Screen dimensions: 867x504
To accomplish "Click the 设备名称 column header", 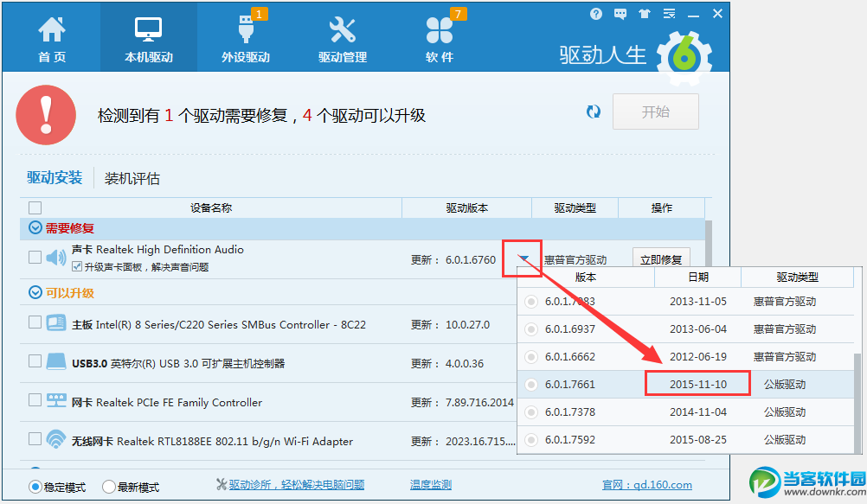I will 211,207.
